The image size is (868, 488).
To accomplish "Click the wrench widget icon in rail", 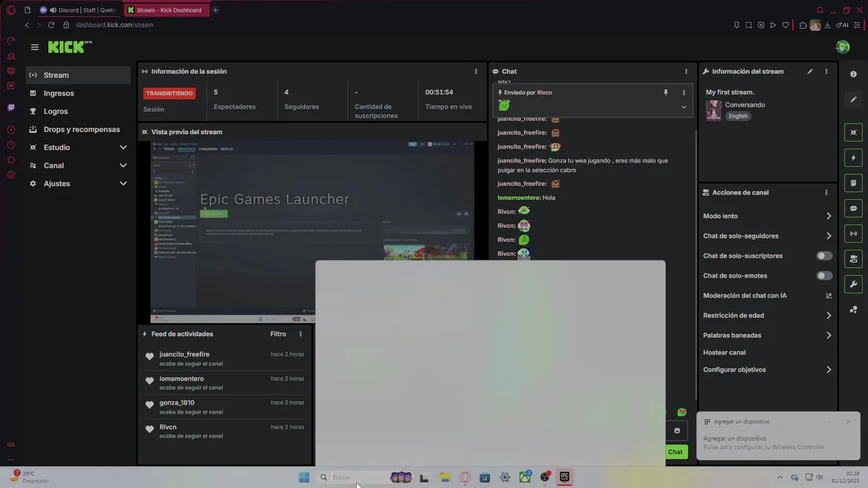I will click(x=853, y=284).
